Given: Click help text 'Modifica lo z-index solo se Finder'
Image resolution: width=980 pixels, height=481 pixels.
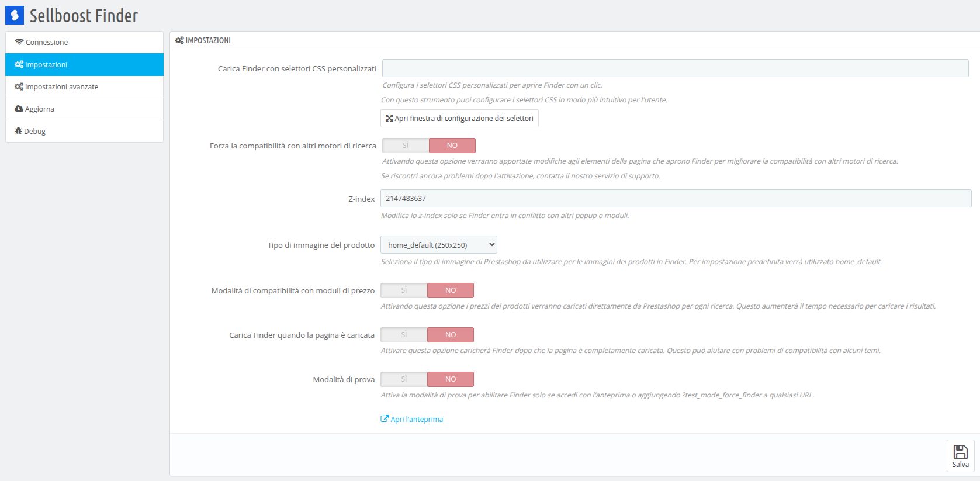Looking at the screenshot, I should (505, 216).
